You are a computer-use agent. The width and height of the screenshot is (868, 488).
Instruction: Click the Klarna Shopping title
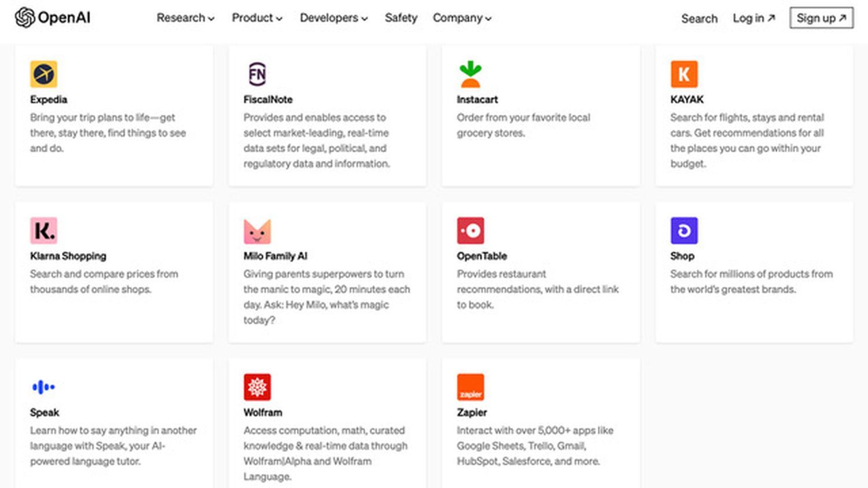[68, 256]
